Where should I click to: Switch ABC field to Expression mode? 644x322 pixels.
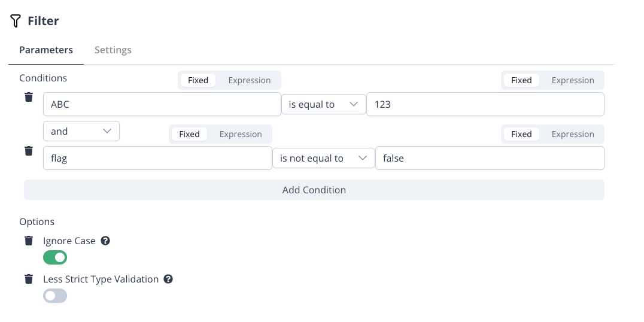[x=249, y=80]
